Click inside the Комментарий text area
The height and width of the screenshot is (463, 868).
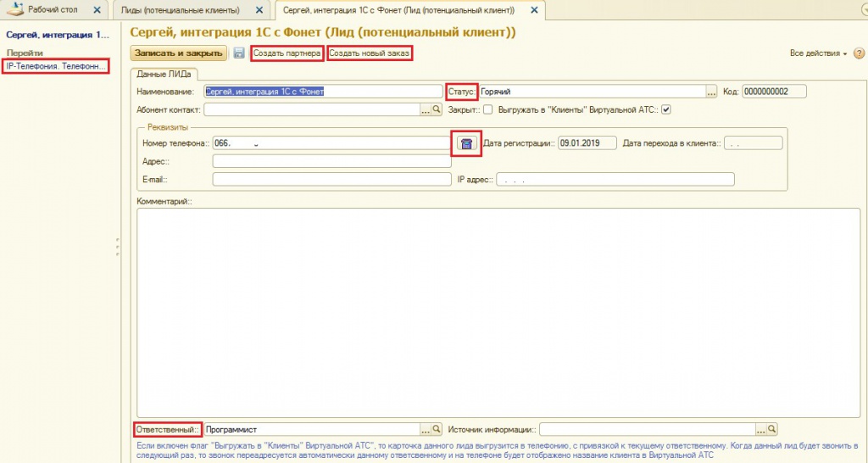point(498,313)
